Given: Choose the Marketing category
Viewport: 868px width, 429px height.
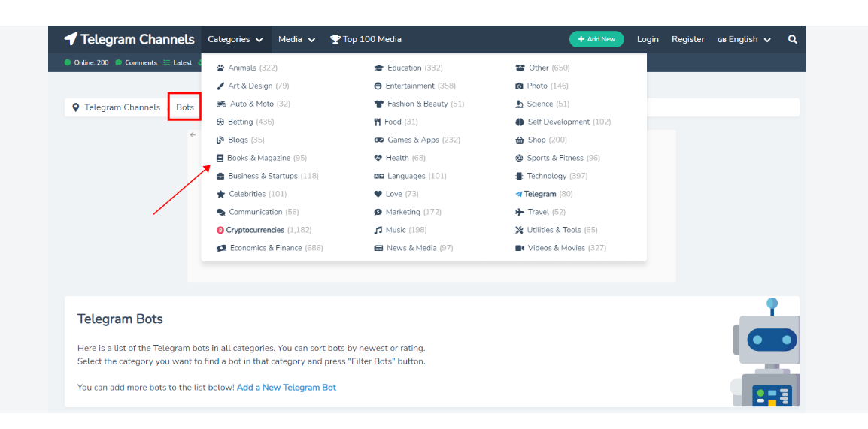Looking at the screenshot, I should pos(408,213).
